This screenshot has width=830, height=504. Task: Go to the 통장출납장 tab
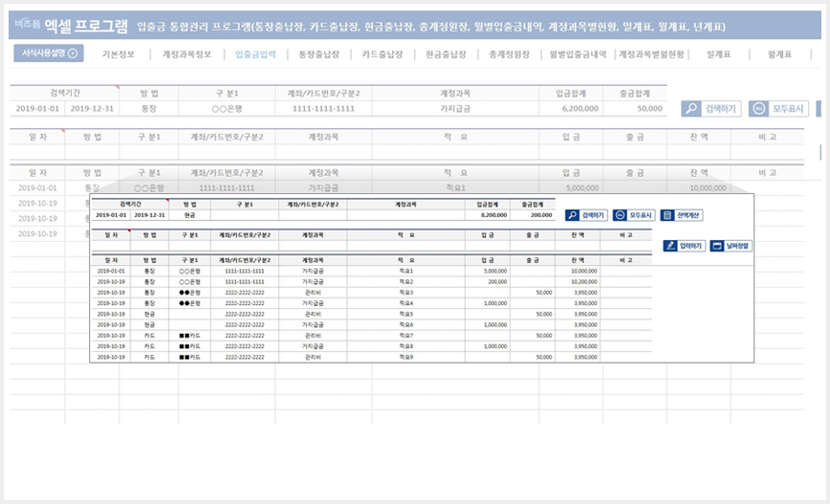point(318,55)
